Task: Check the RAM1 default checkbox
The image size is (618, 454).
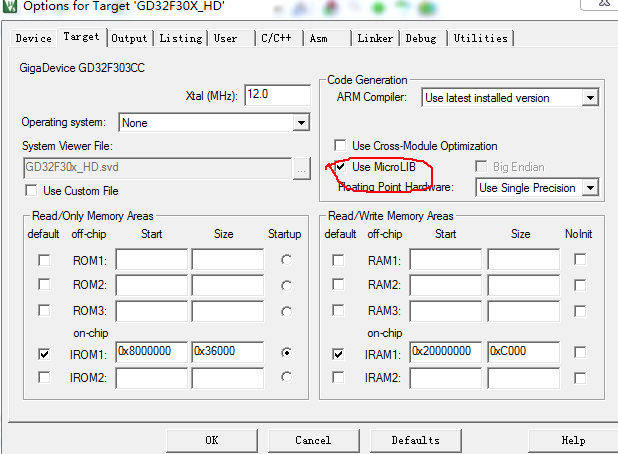Action: [x=338, y=260]
